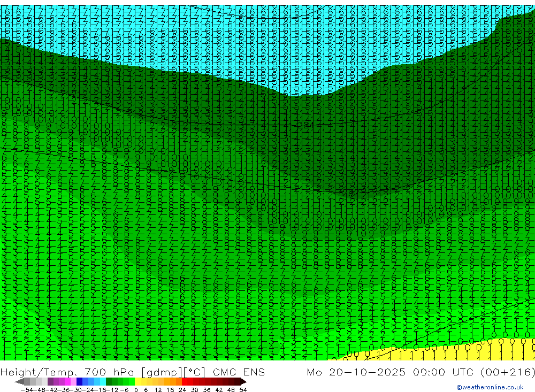Viewport: 535px width, 392px height.
Task: Click the '54' tick label on the scale
Action: click(243, 390)
